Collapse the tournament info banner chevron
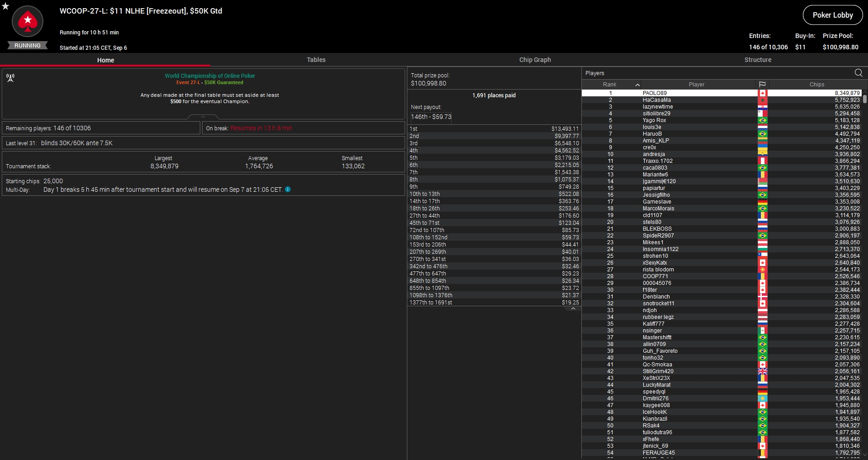 click(x=203, y=117)
